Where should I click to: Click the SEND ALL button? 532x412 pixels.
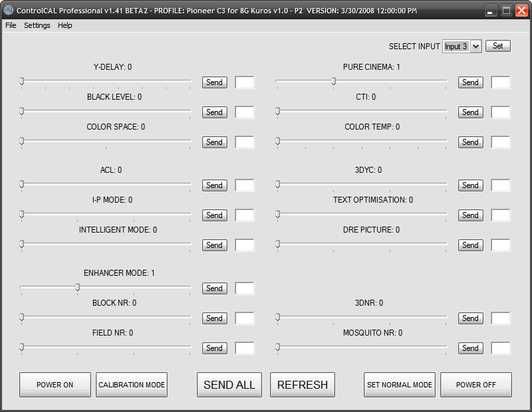[229, 385]
